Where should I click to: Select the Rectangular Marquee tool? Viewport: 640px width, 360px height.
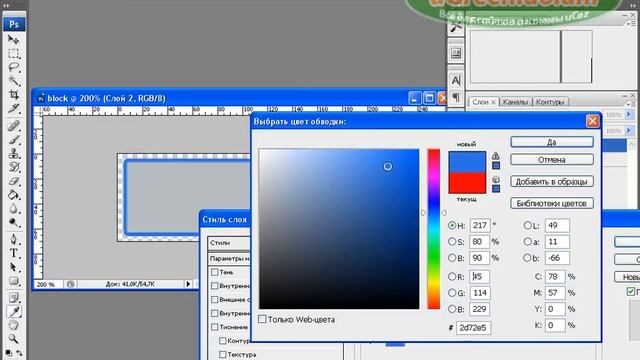tap(13, 53)
